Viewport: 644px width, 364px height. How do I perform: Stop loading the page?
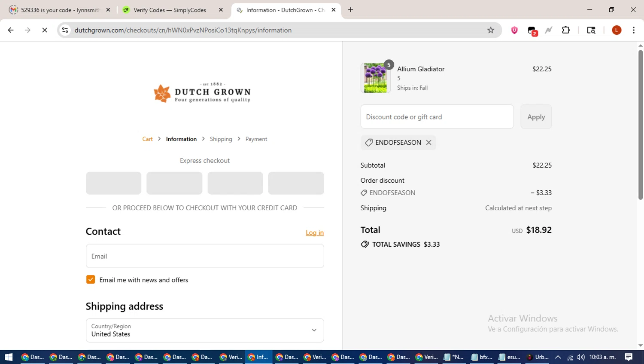pyautogui.click(x=45, y=30)
